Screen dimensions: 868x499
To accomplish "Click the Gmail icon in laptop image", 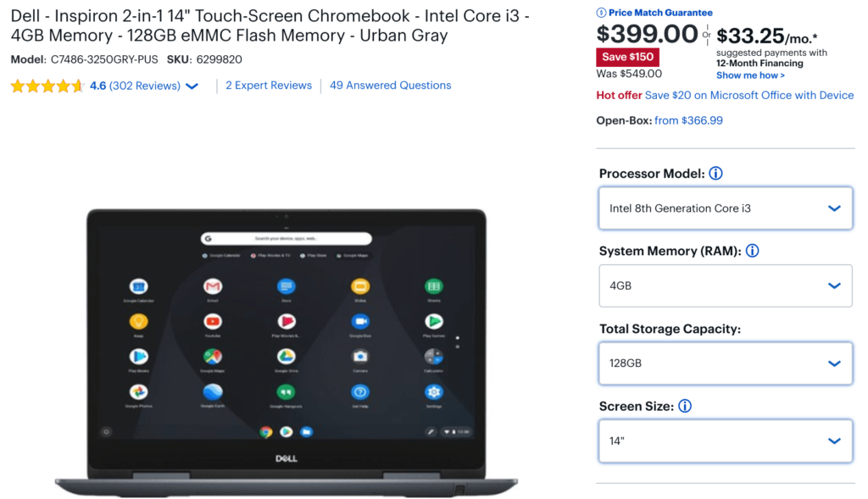I will click(x=213, y=286).
